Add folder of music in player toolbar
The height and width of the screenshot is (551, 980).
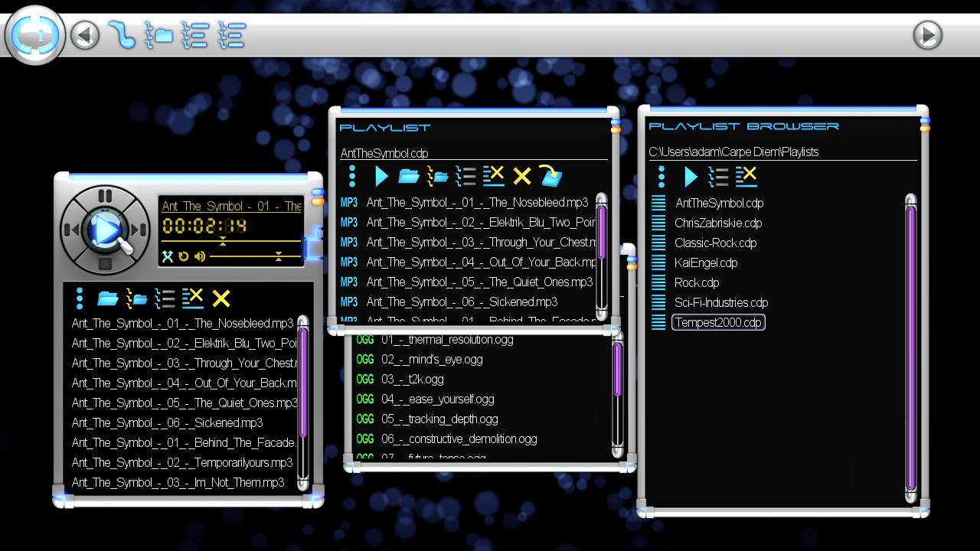(136, 298)
